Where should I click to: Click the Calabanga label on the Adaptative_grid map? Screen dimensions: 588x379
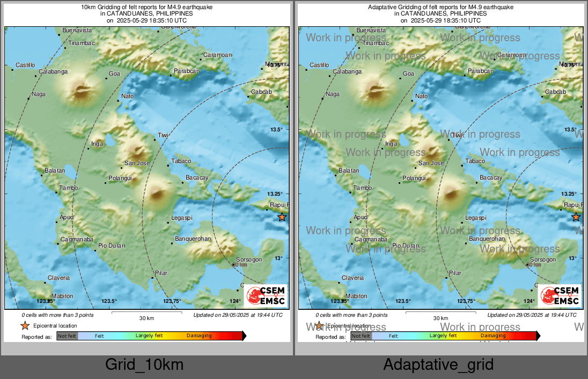point(347,71)
